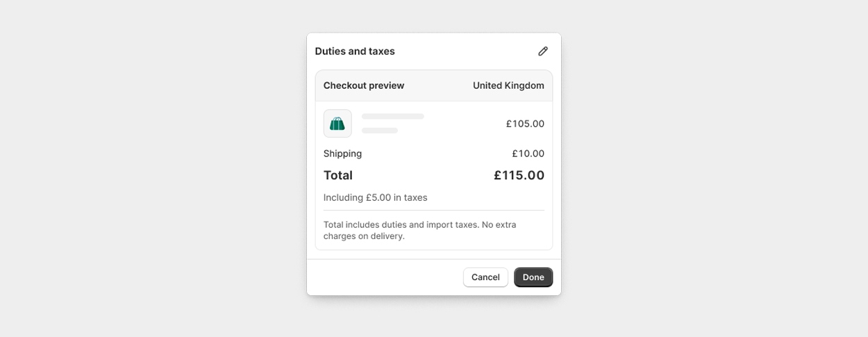Click the £115.00 total amount
868x337 pixels.
pos(519,175)
